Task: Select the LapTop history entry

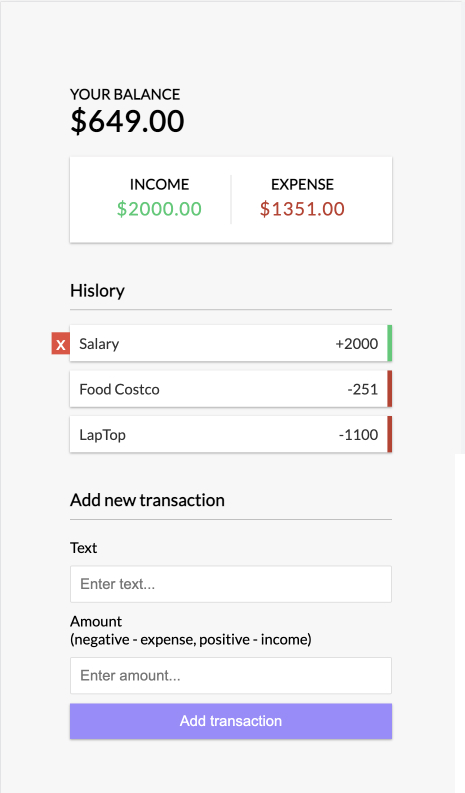Action: coord(231,434)
